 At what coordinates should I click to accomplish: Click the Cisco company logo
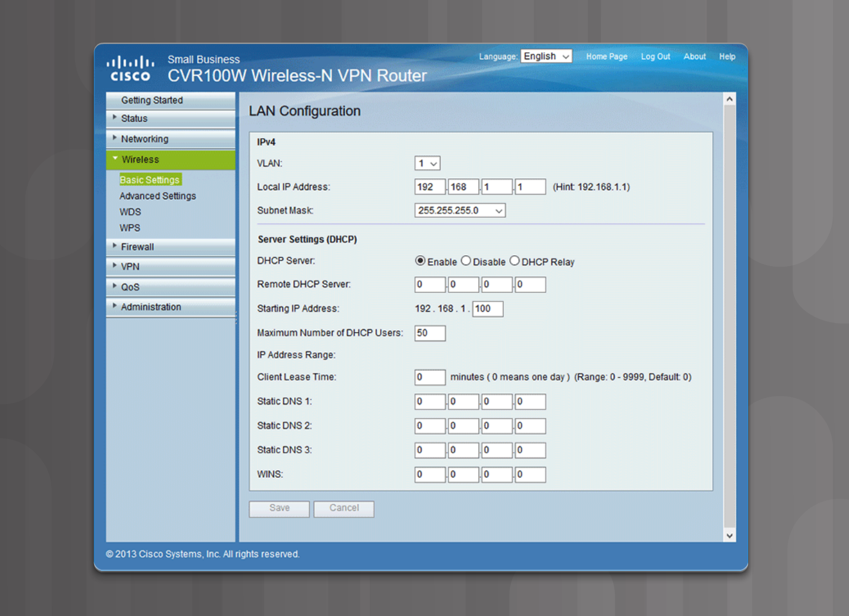[x=130, y=68]
